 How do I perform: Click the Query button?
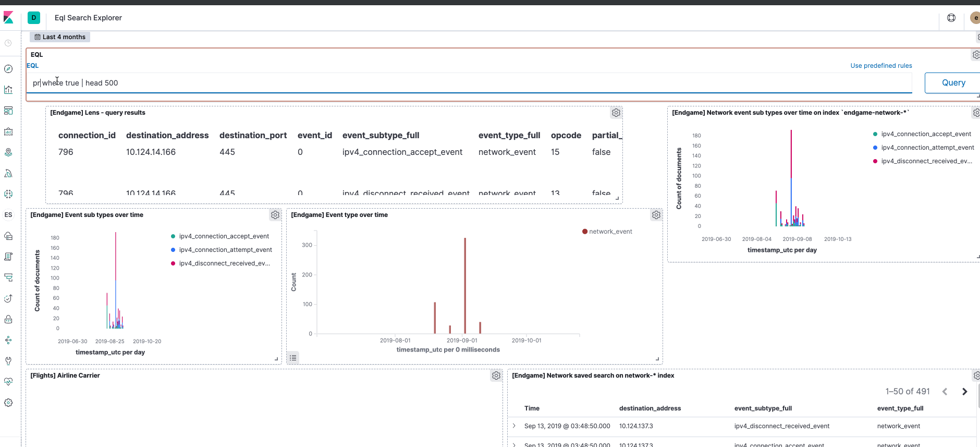(953, 83)
